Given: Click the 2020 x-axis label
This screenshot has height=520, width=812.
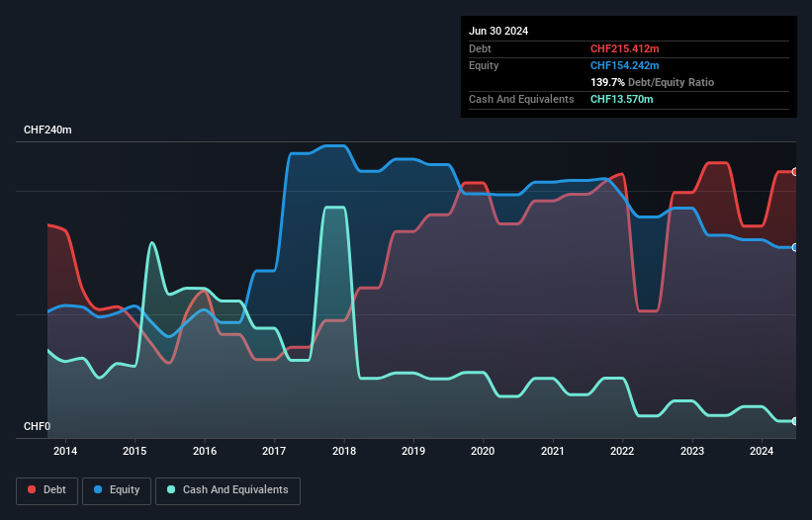Looking at the screenshot, I should click(483, 451).
